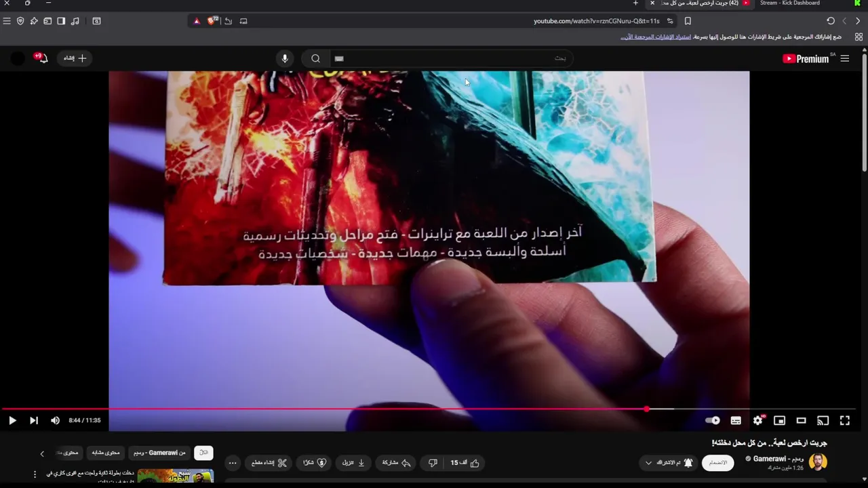Dislike the video with thumbs down
Viewport: 868px width, 488px height.
[x=433, y=463]
